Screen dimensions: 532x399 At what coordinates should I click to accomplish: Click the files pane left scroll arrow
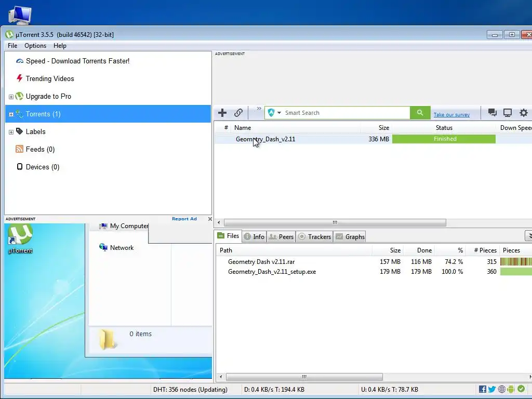pos(221,377)
